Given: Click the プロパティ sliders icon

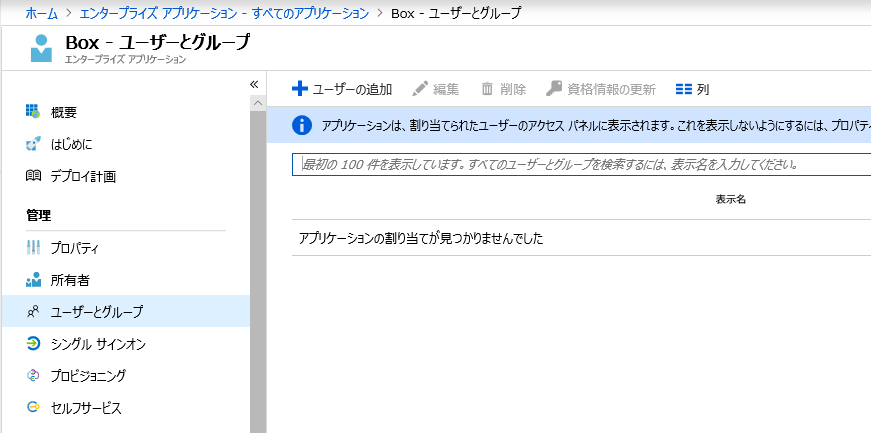Looking at the screenshot, I should point(33,248).
